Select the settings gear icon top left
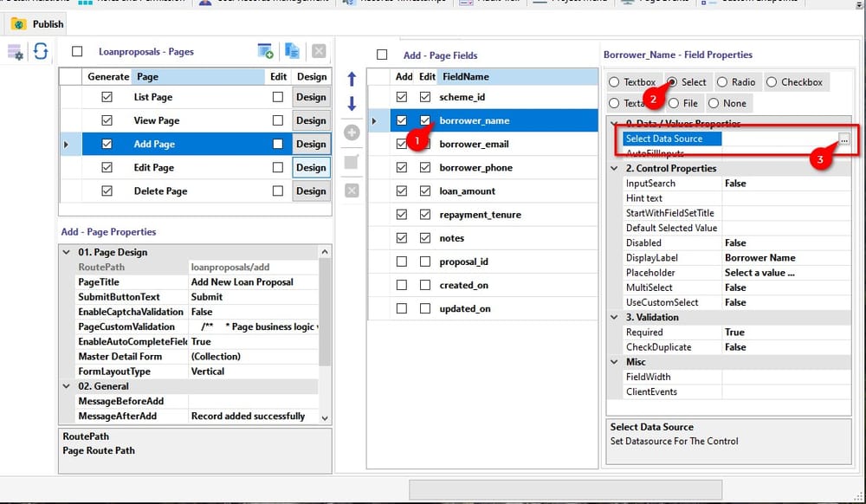The height and width of the screenshot is (504, 866). [x=15, y=52]
